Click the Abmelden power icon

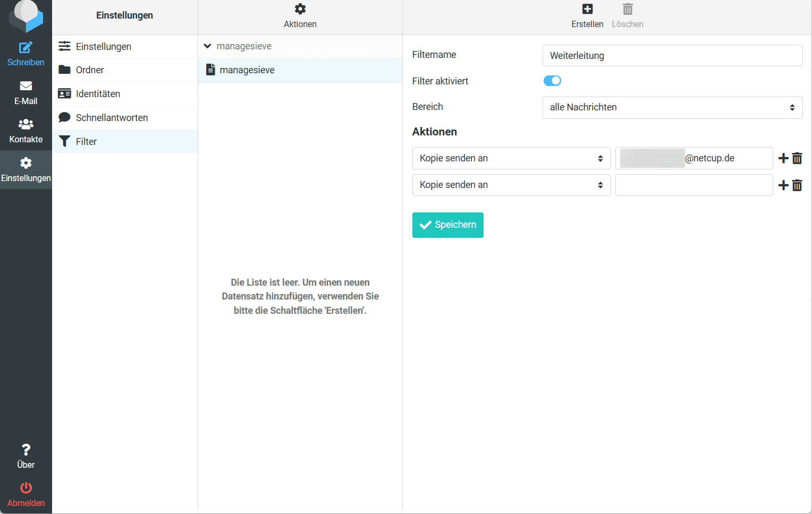tap(26, 487)
